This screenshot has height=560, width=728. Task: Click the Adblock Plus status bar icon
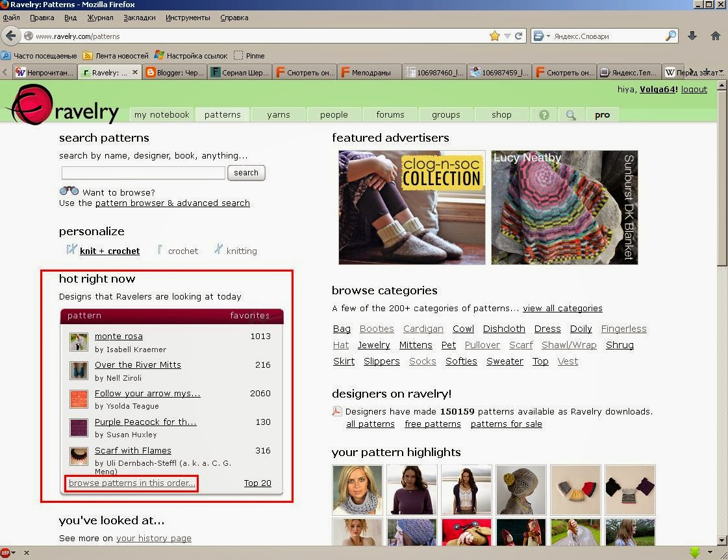(6, 553)
